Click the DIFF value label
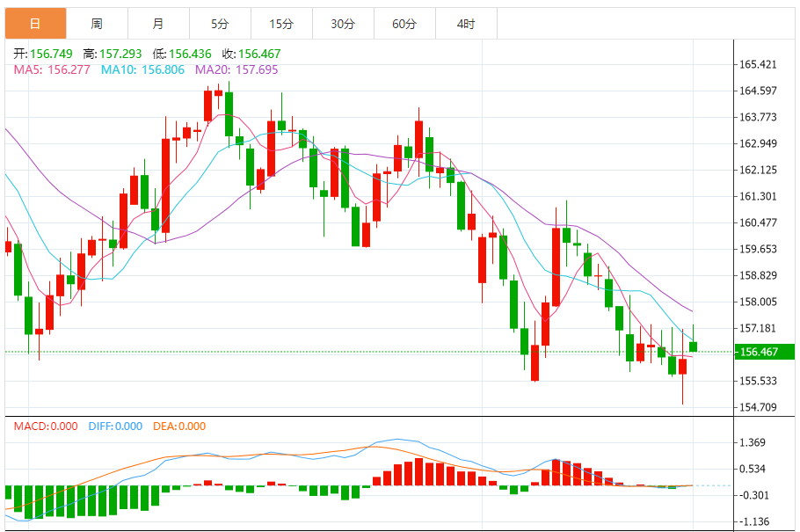Image resolution: width=800 pixels, height=532 pixels. 115,426
